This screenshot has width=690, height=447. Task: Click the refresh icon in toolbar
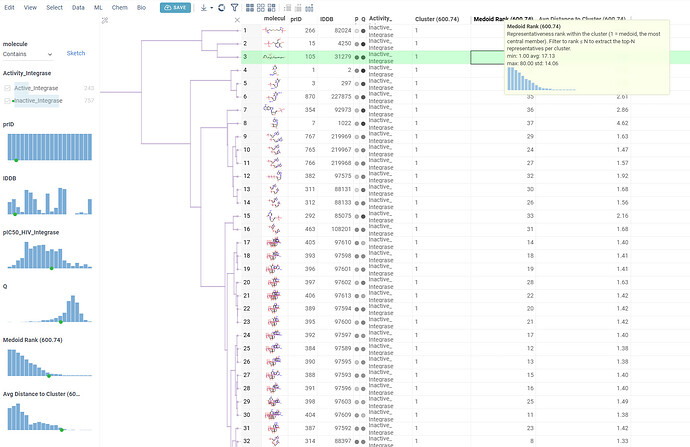[221, 7]
